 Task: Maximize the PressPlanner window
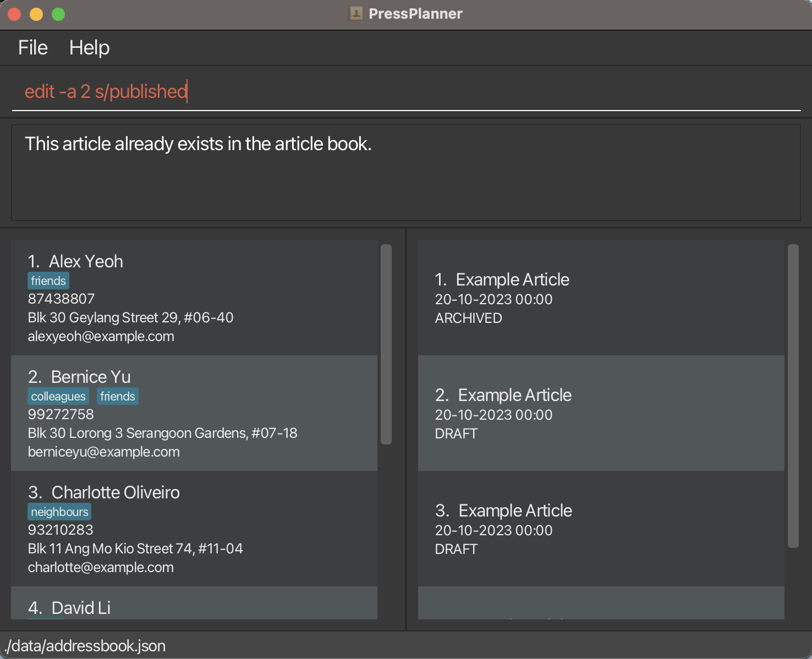coord(58,14)
